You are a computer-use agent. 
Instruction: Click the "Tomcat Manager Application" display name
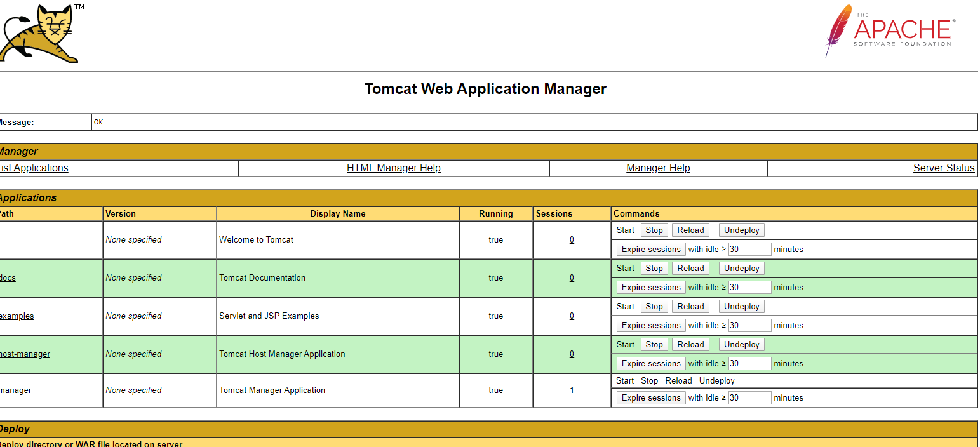point(272,390)
